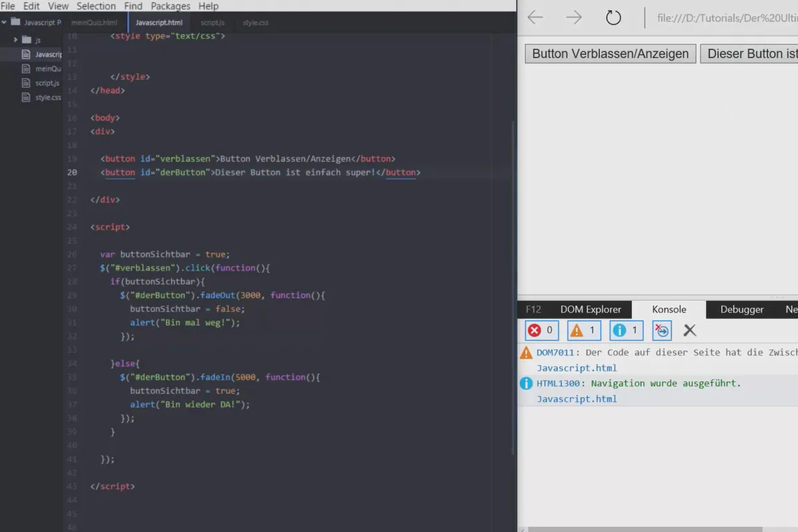Viewport: 798px width, 532px height.
Task: Open the Packages menu
Action: pyautogui.click(x=170, y=6)
